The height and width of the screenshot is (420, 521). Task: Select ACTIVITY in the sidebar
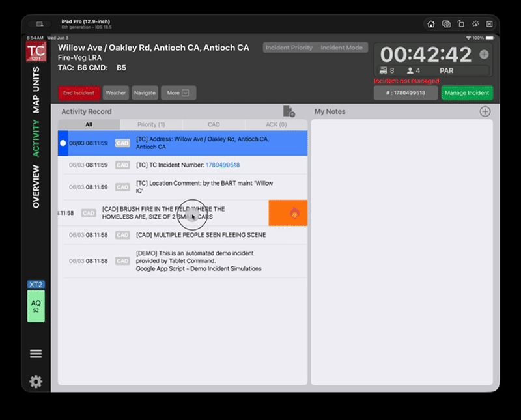pyautogui.click(x=36, y=139)
